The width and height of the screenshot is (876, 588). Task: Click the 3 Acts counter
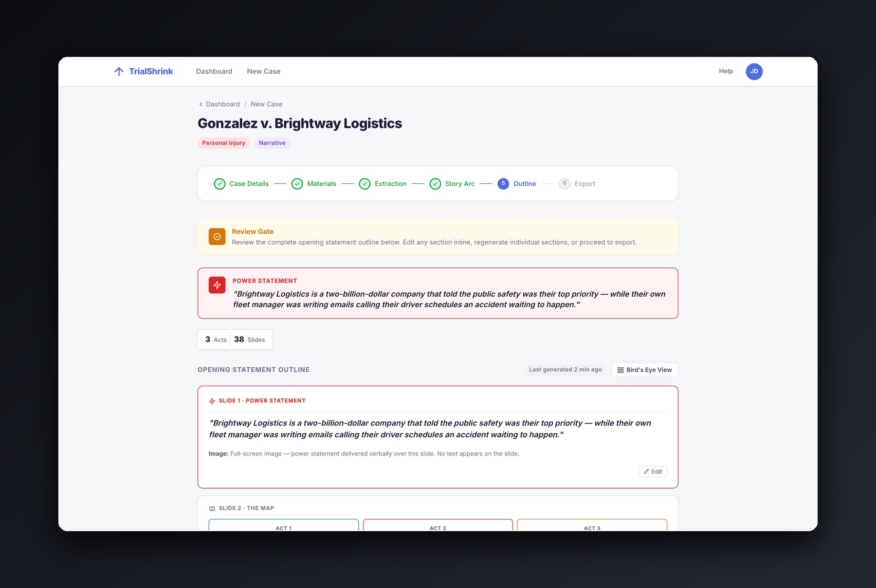click(216, 339)
